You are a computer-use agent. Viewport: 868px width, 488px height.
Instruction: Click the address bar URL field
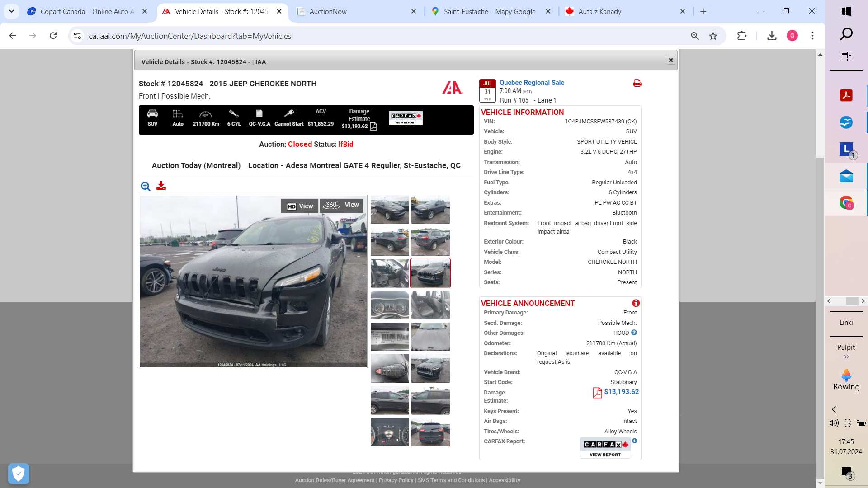384,36
